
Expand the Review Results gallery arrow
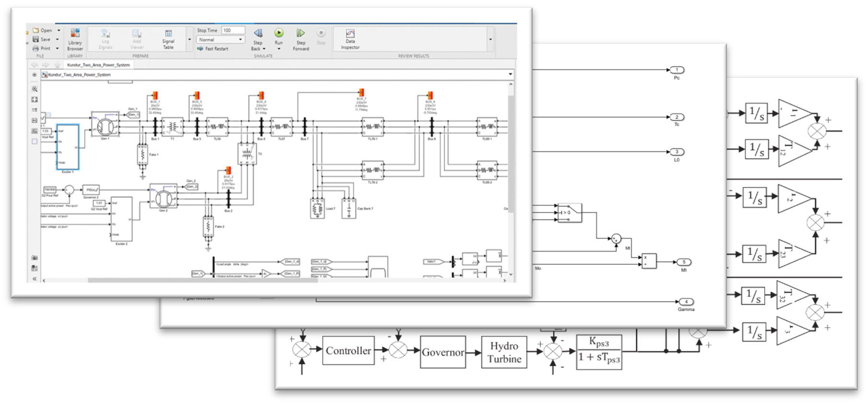pos(490,40)
